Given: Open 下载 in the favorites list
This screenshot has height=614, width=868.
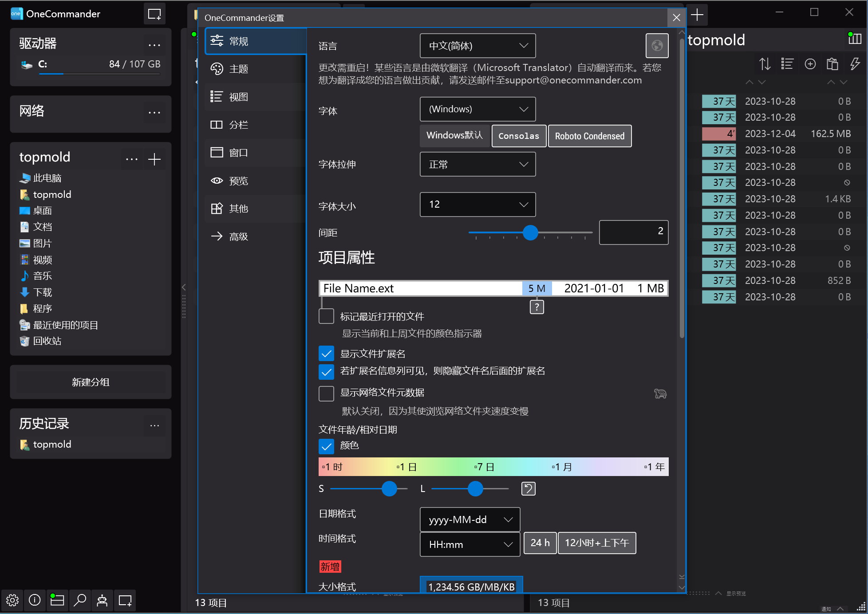Looking at the screenshot, I should [x=43, y=292].
